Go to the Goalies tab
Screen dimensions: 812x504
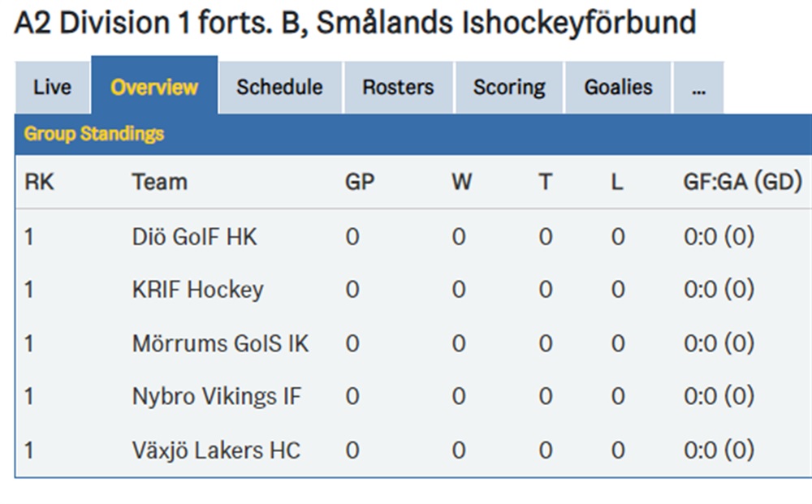click(618, 88)
